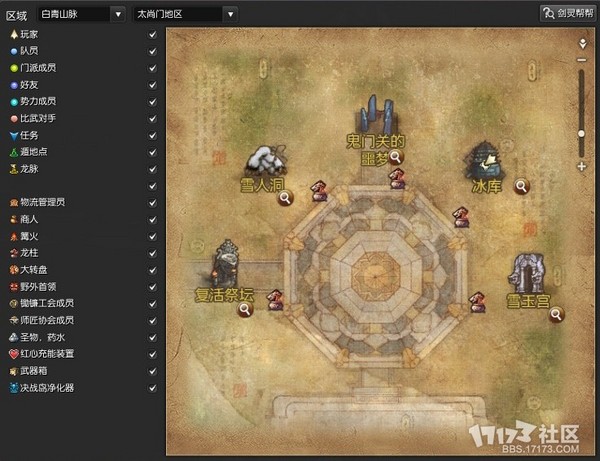
Task: Click the magnifier under 雪玉宫
Action: (x=556, y=314)
